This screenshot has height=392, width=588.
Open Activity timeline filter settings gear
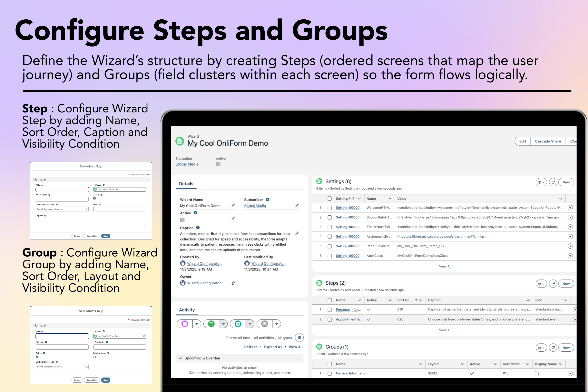pyautogui.click(x=299, y=338)
